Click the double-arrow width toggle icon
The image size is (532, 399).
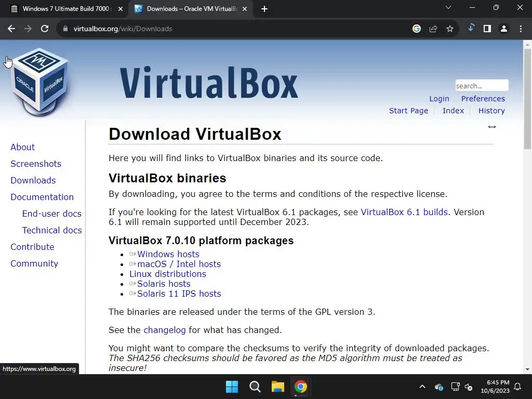492,127
